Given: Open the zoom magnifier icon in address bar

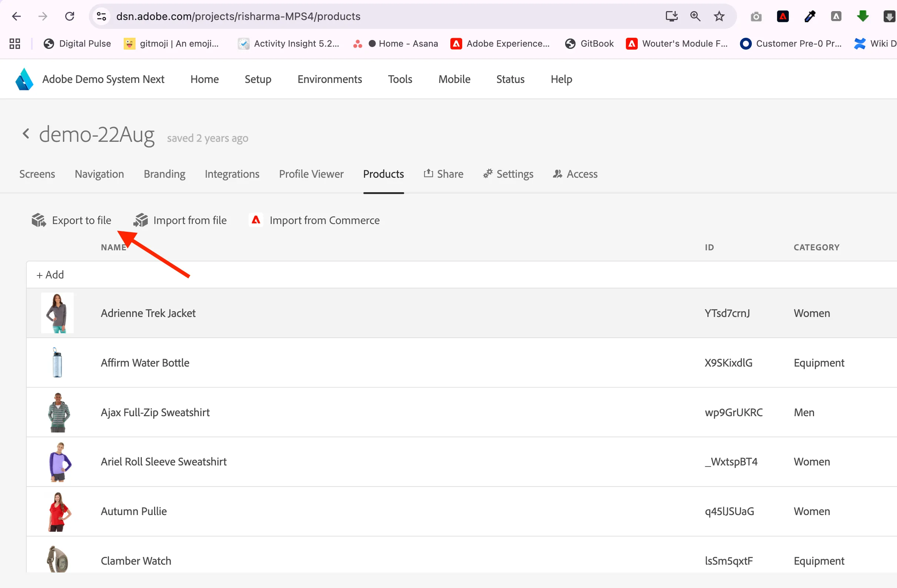Looking at the screenshot, I should coord(696,16).
